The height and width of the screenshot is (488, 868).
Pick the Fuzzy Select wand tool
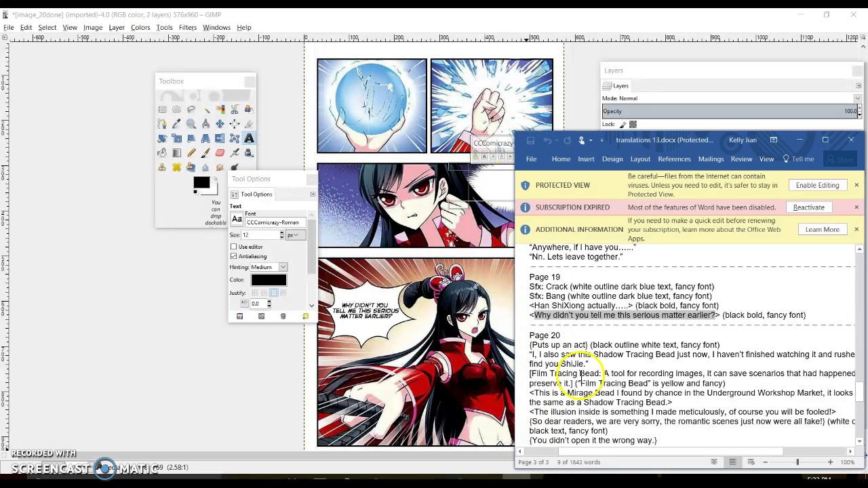205,109
